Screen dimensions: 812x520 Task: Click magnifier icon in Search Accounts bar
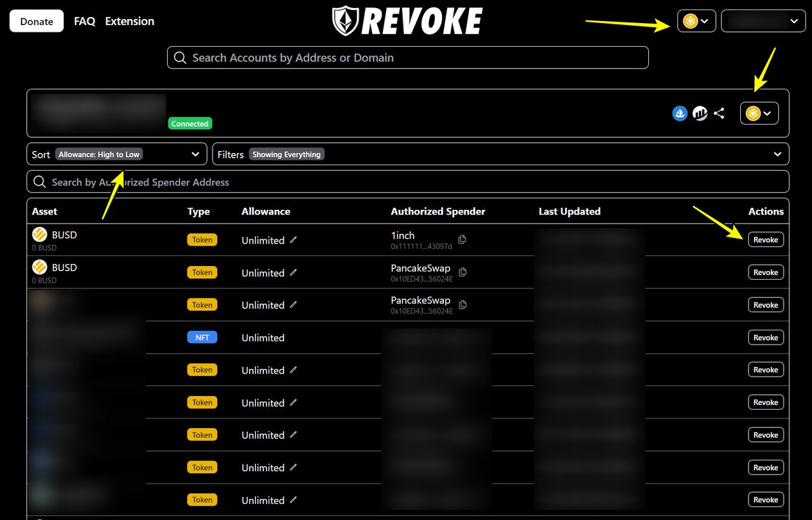click(x=180, y=58)
